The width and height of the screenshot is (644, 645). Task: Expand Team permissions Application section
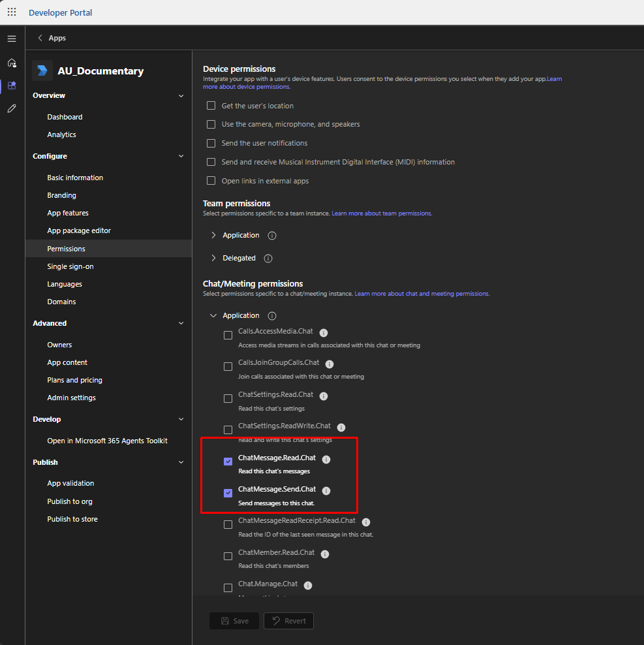pyautogui.click(x=213, y=235)
